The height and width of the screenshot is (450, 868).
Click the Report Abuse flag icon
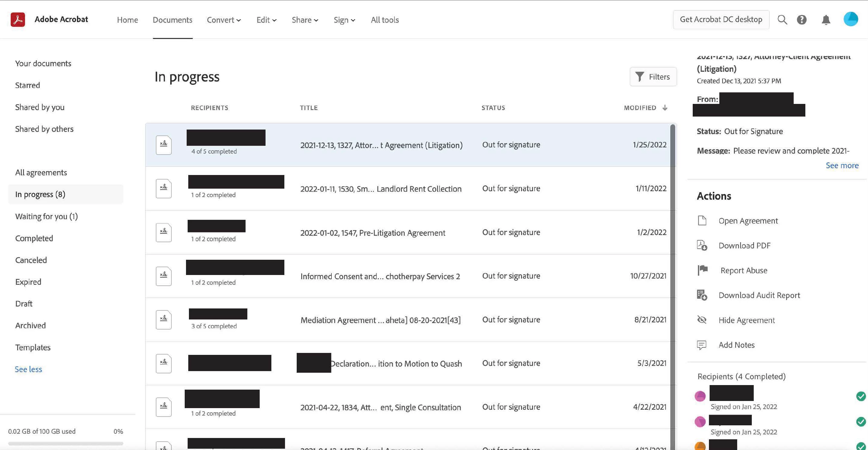(x=702, y=270)
